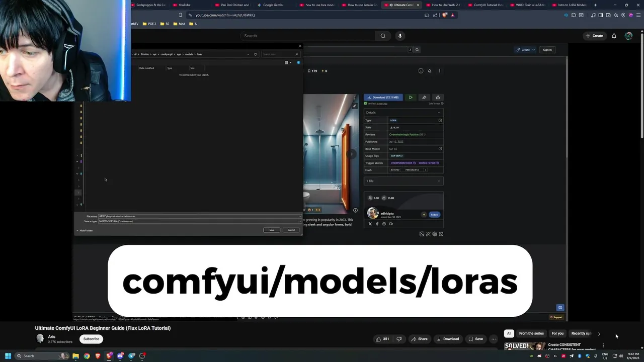
Task: Click Cancel in the file dialog
Action: (291, 230)
